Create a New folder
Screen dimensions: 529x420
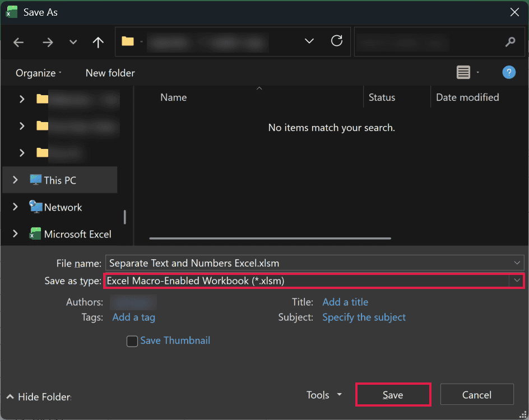click(110, 73)
